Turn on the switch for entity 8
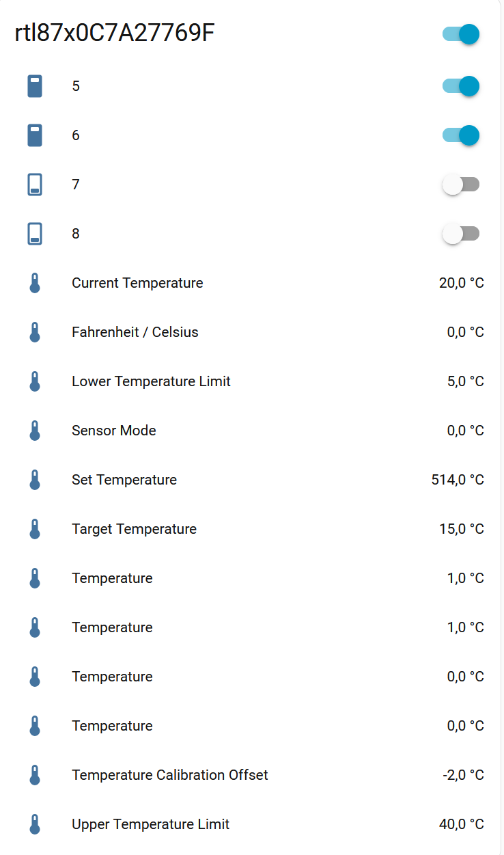Image resolution: width=504 pixels, height=855 pixels. click(461, 234)
